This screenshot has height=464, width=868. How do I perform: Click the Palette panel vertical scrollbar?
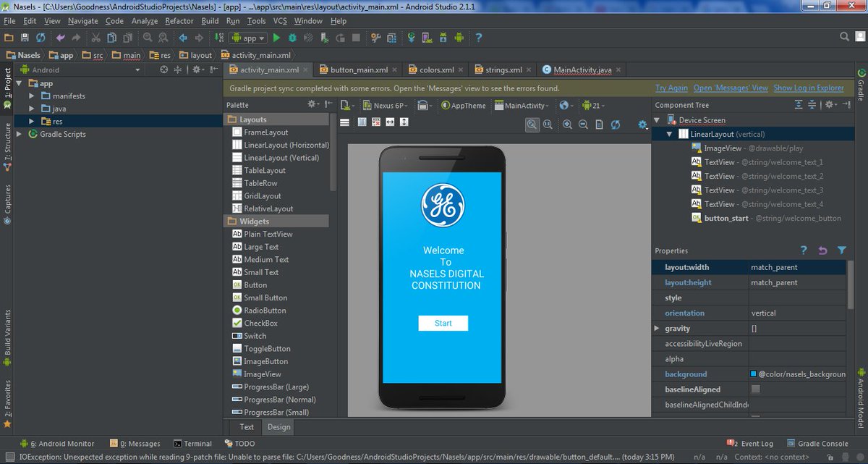[333, 152]
